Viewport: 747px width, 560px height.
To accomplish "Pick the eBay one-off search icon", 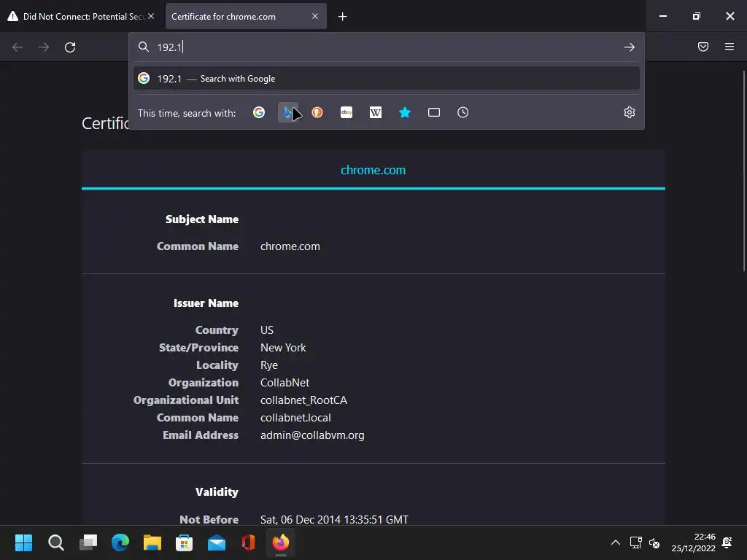I will pyautogui.click(x=347, y=112).
